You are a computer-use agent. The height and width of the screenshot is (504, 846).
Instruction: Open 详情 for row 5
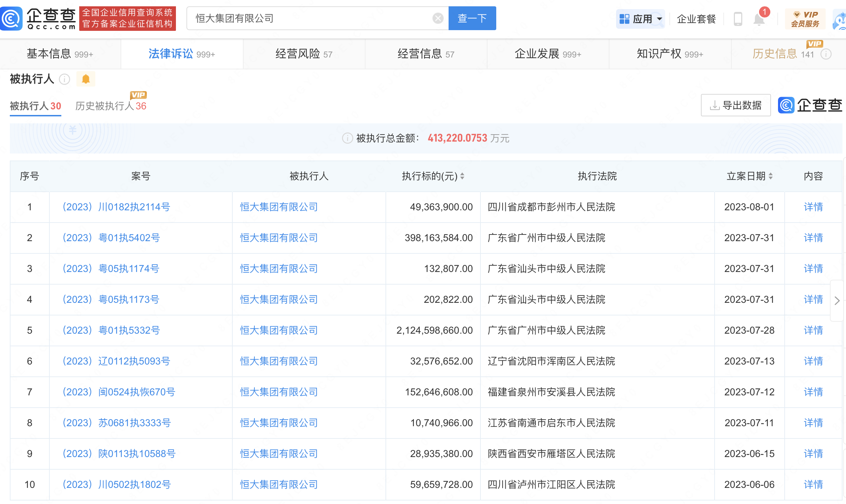tap(813, 330)
